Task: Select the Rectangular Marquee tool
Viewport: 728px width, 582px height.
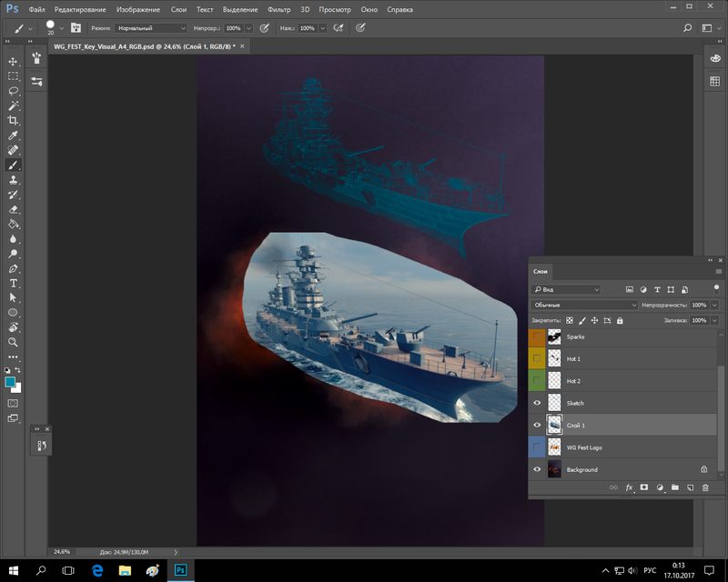Action: point(13,76)
